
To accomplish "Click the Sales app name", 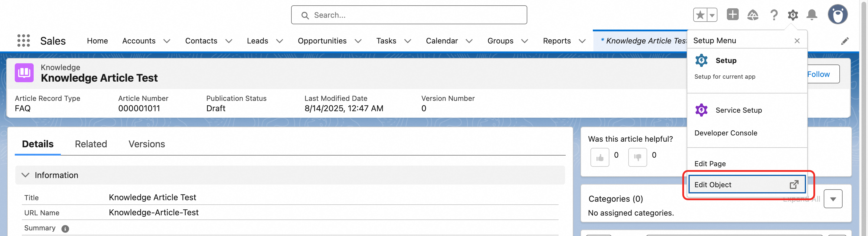I will tap(53, 41).
